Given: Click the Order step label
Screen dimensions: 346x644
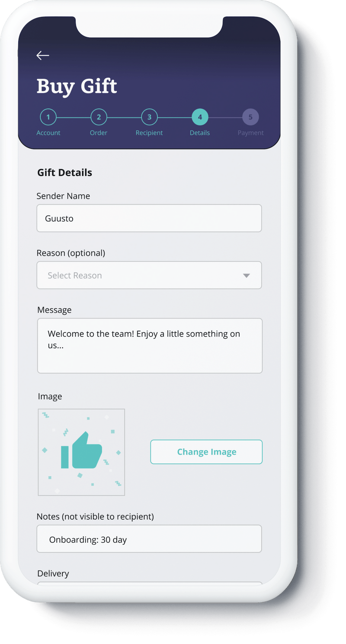Looking at the screenshot, I should tap(99, 133).
